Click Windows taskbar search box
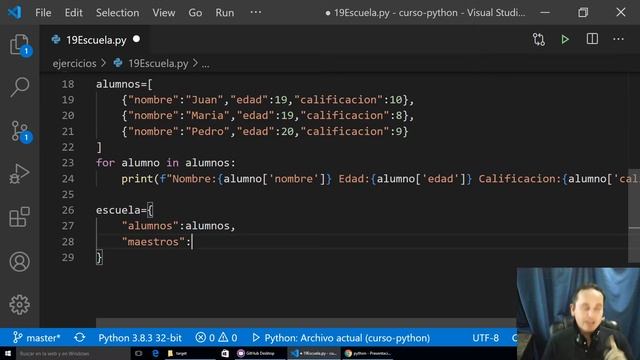The height and width of the screenshot is (360, 640). (73, 353)
